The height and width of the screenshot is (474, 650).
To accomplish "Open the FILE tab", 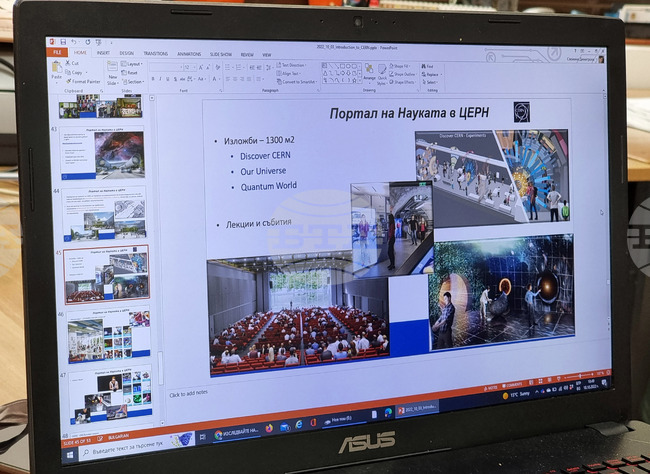I will (57, 52).
